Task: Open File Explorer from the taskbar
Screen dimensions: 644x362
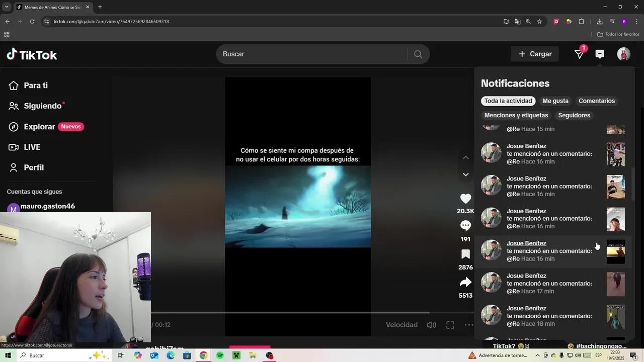Action: click(253, 355)
